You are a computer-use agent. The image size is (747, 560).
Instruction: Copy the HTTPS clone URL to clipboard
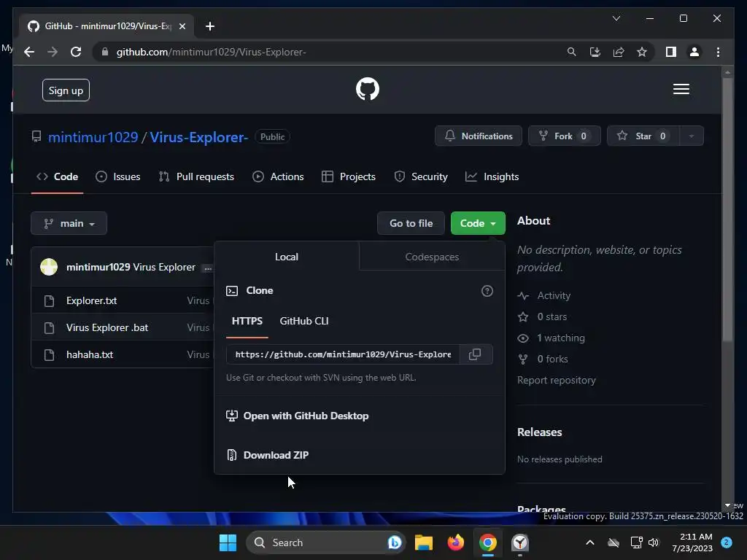click(475, 354)
